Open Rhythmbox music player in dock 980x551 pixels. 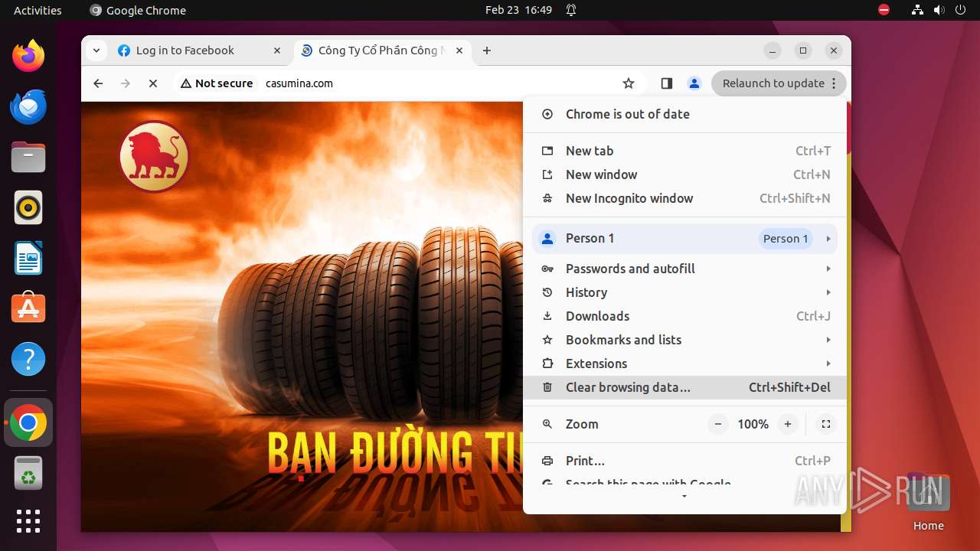click(28, 207)
